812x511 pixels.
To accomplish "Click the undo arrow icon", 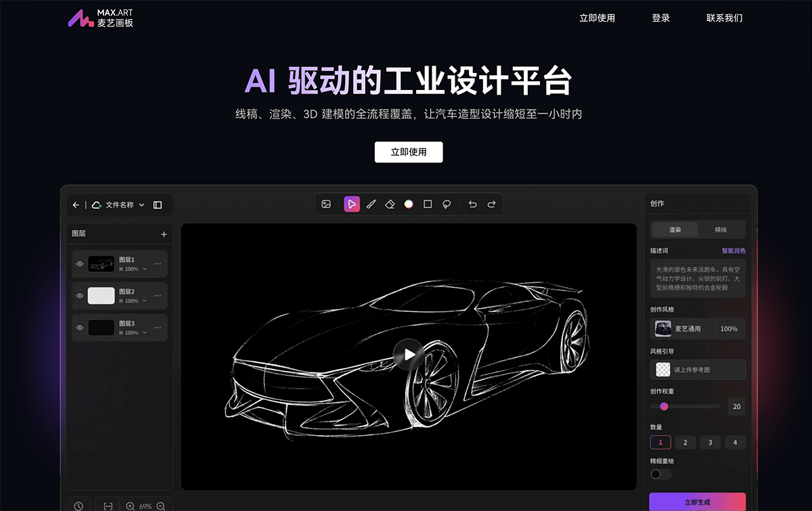I will [472, 204].
